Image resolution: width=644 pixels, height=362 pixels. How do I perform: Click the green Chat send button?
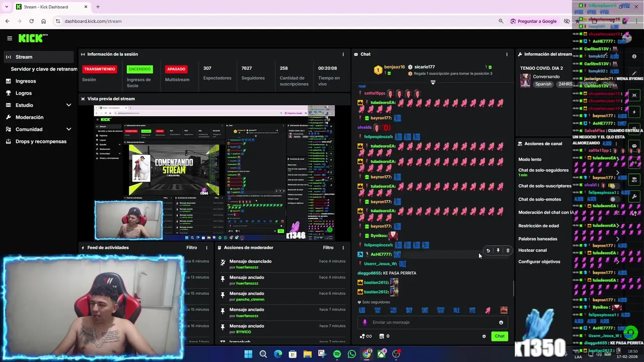coord(500,336)
